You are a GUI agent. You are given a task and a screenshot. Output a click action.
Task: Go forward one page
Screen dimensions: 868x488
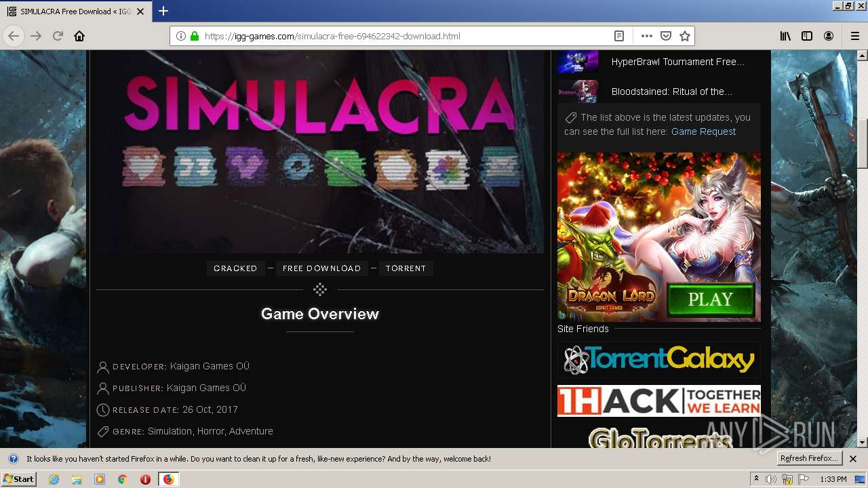point(36,36)
